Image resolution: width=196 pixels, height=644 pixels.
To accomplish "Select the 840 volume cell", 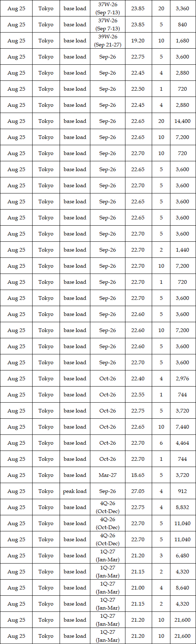I will [x=182, y=25].
